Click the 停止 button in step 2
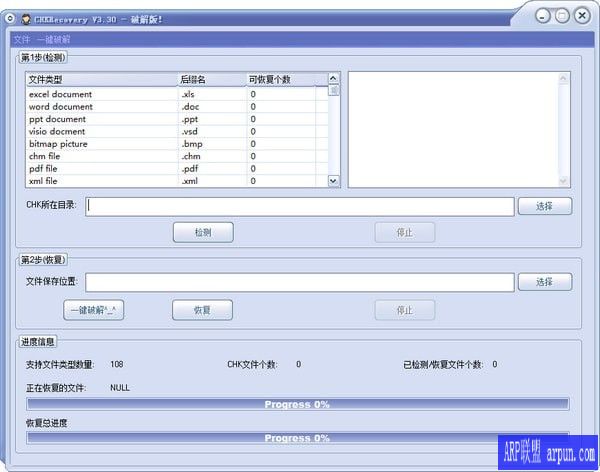Image resolution: width=600 pixels, height=472 pixels. pyautogui.click(x=405, y=310)
